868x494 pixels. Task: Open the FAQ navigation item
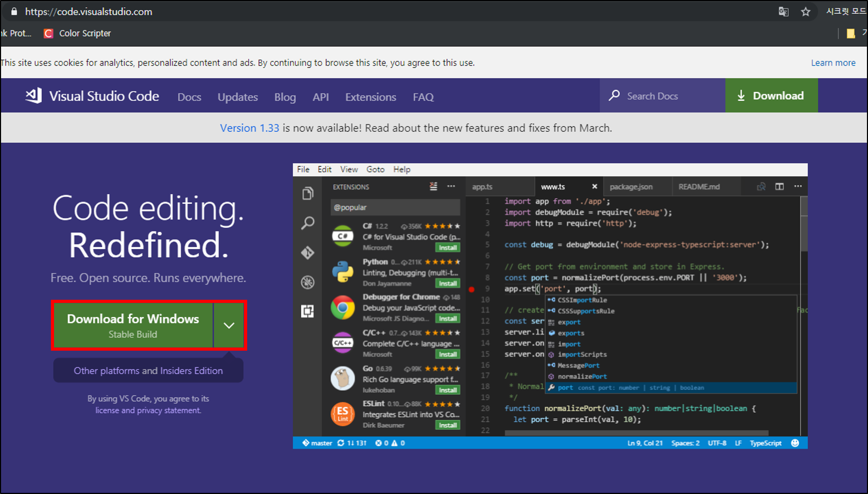click(x=423, y=97)
